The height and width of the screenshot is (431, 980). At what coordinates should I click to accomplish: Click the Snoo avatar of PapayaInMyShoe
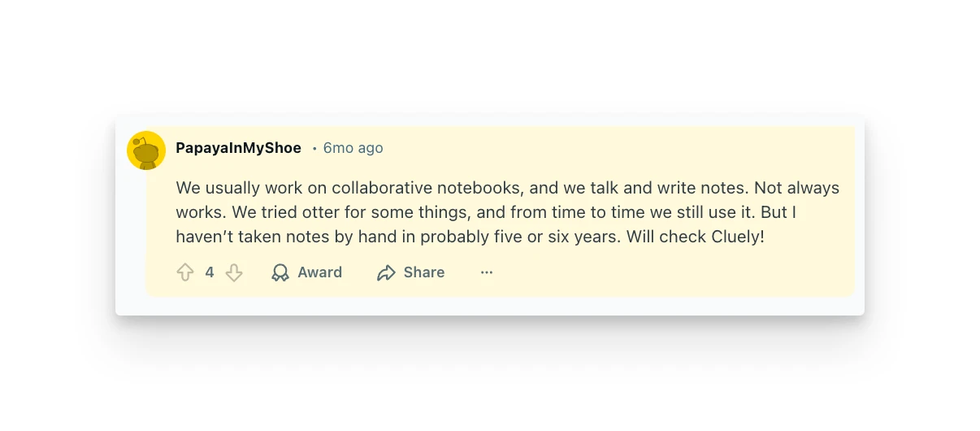click(146, 150)
